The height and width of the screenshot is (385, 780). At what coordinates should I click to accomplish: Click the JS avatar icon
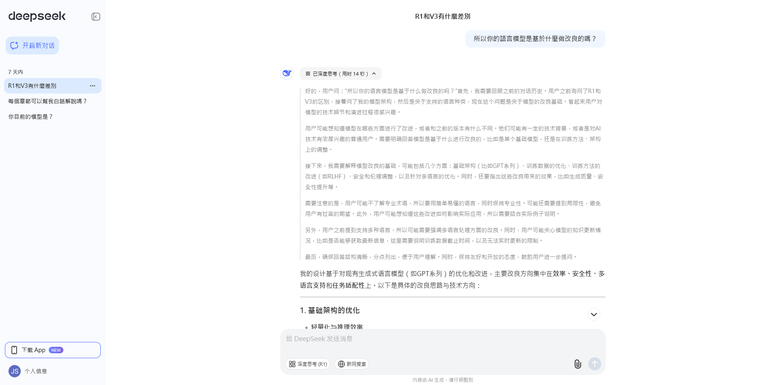(14, 371)
